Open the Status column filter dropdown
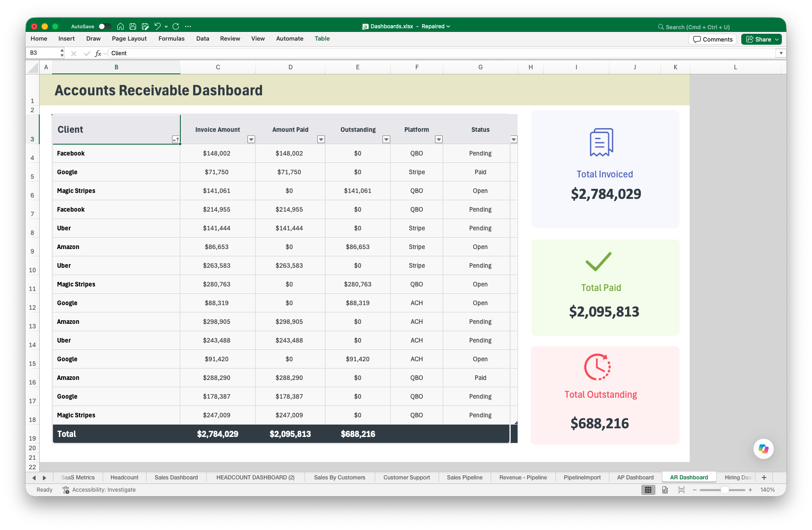812x530 pixels. [x=513, y=140]
